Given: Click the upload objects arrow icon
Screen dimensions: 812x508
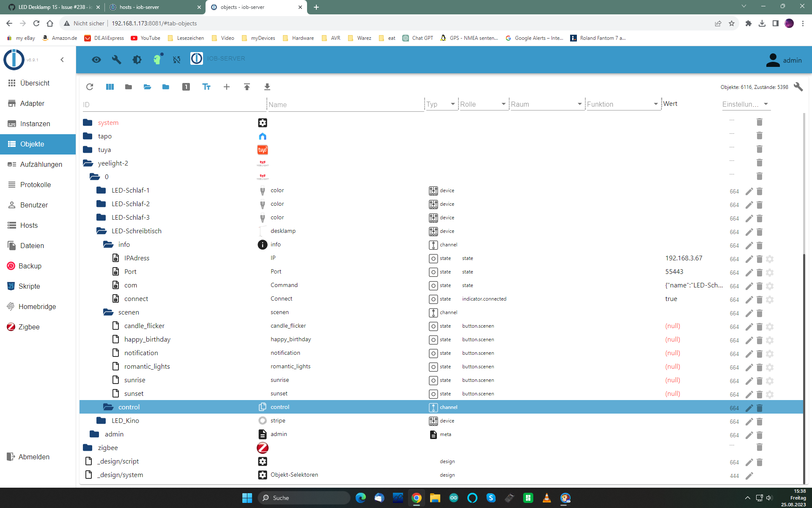Looking at the screenshot, I should coord(247,87).
